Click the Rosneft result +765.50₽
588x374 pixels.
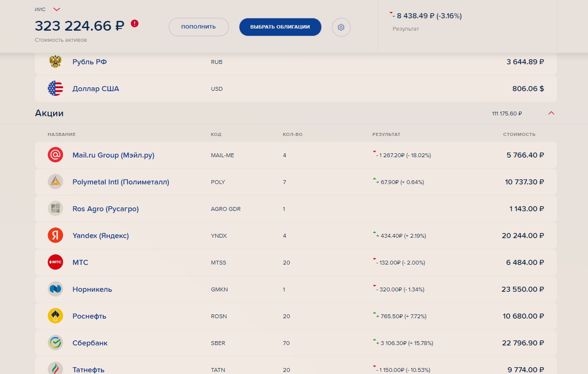click(x=401, y=316)
